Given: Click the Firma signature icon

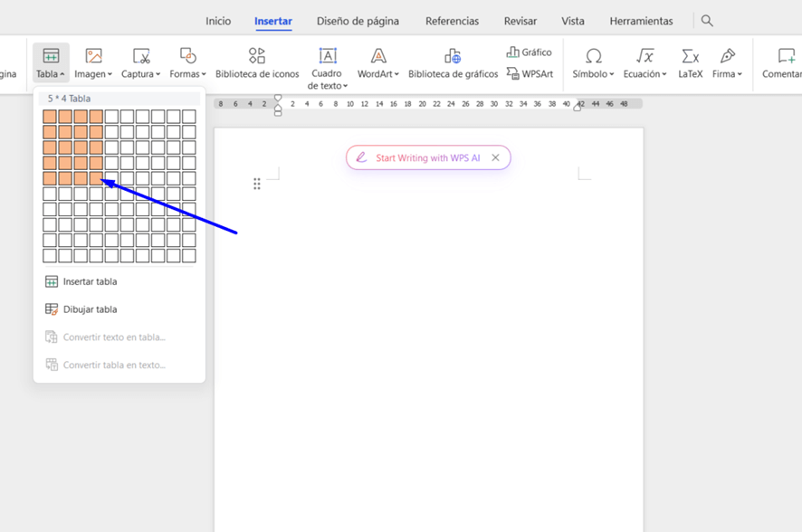Looking at the screenshot, I should click(728, 55).
